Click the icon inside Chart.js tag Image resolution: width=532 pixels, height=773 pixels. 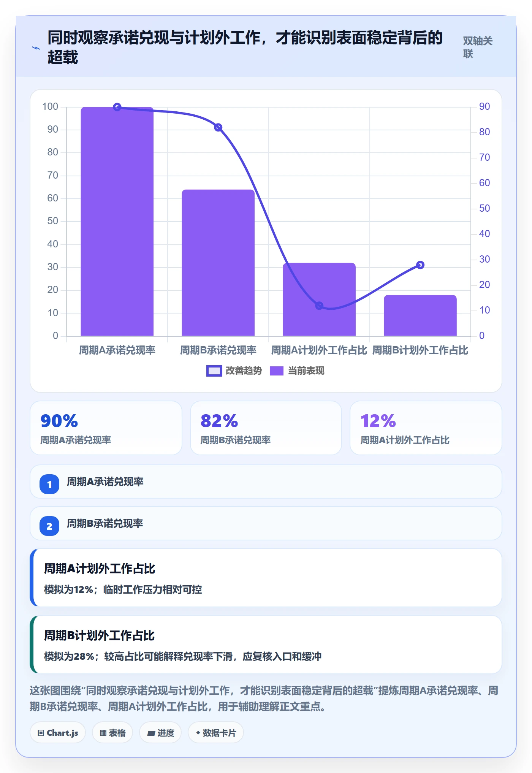click(x=41, y=733)
